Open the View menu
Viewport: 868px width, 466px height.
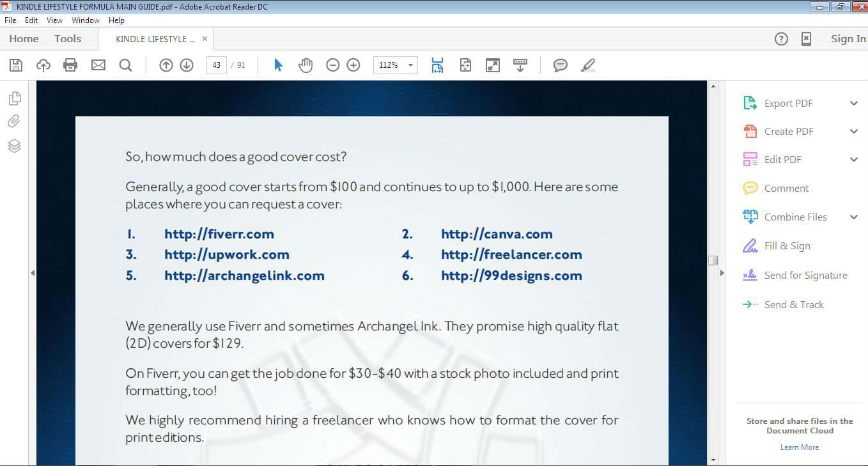[54, 20]
